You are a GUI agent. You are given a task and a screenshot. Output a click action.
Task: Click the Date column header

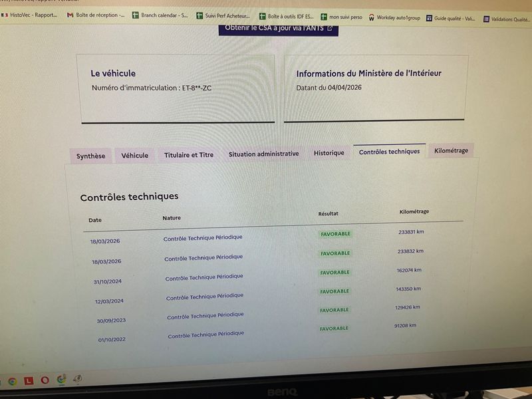point(95,220)
